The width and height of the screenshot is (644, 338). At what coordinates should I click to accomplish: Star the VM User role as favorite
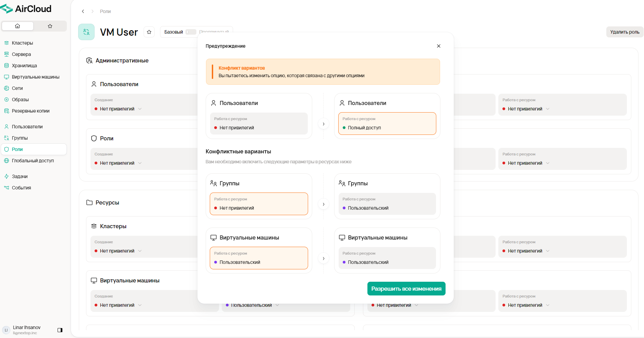coord(149,32)
